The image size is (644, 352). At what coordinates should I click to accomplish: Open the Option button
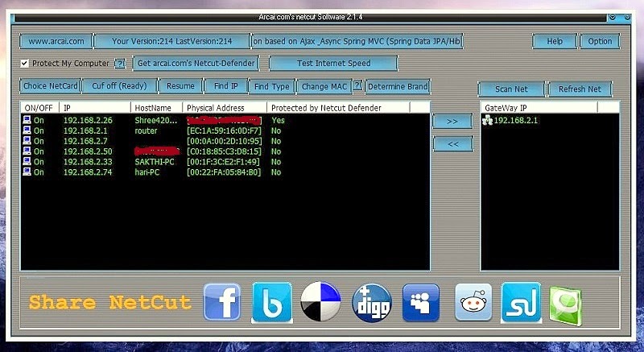[600, 42]
